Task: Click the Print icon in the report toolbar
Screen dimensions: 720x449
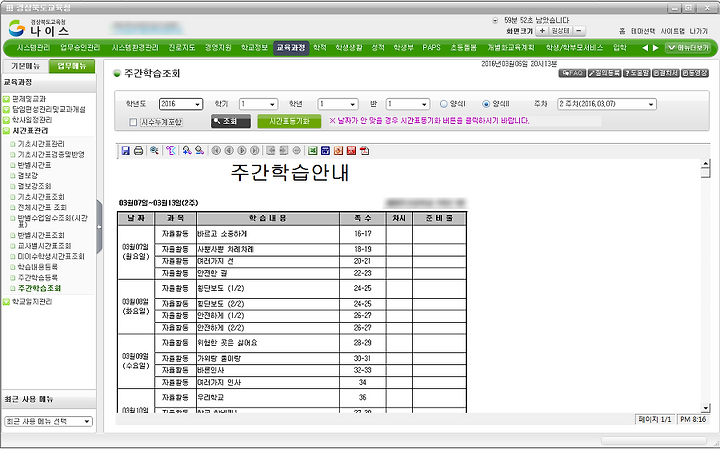Action: (x=138, y=151)
